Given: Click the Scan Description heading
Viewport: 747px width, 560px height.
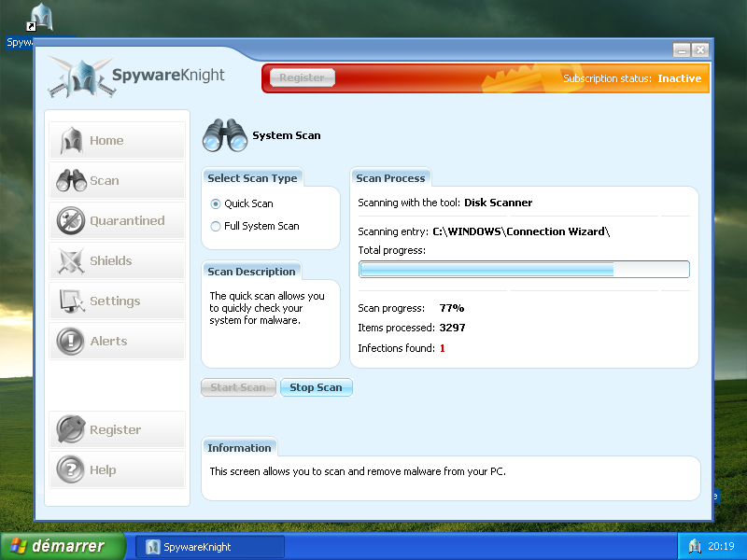Looking at the screenshot, I should click(251, 272).
